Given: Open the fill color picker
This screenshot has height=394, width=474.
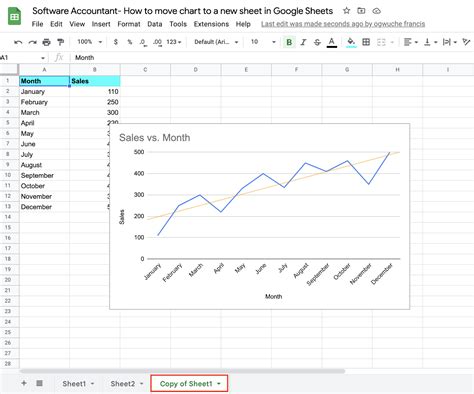Looking at the screenshot, I should [x=351, y=42].
